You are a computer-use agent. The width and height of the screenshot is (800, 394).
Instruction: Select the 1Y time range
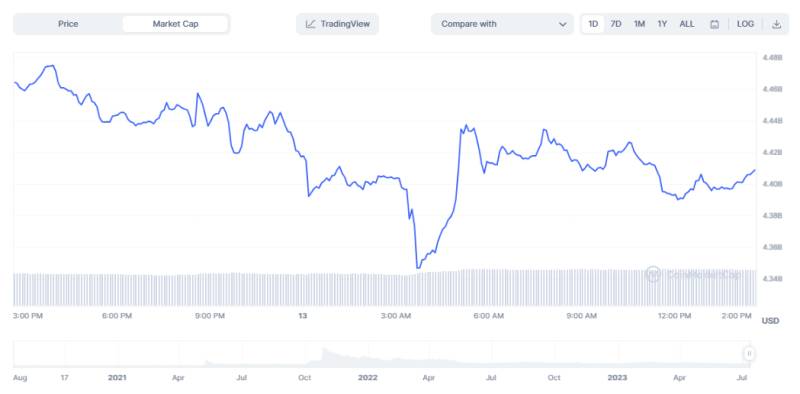[662, 24]
